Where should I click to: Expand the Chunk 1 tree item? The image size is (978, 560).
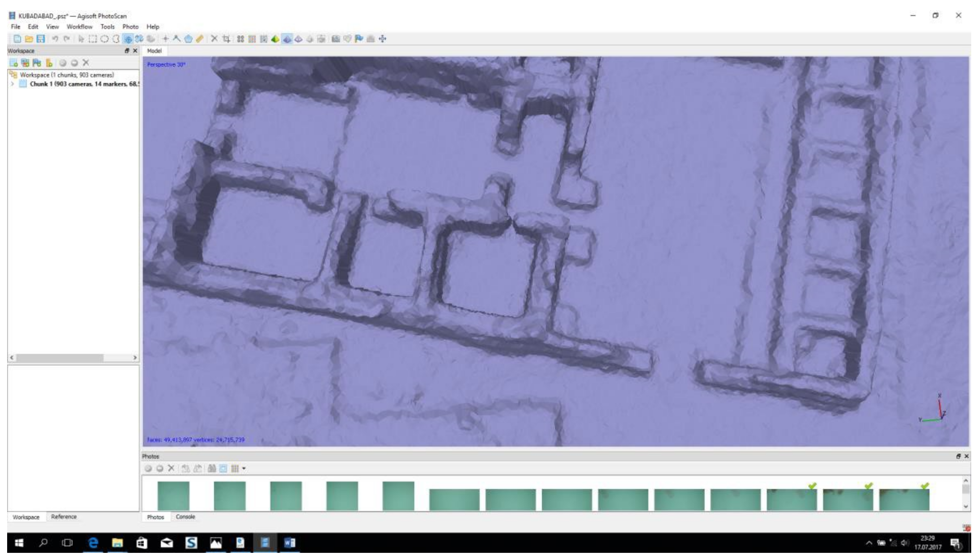point(12,84)
